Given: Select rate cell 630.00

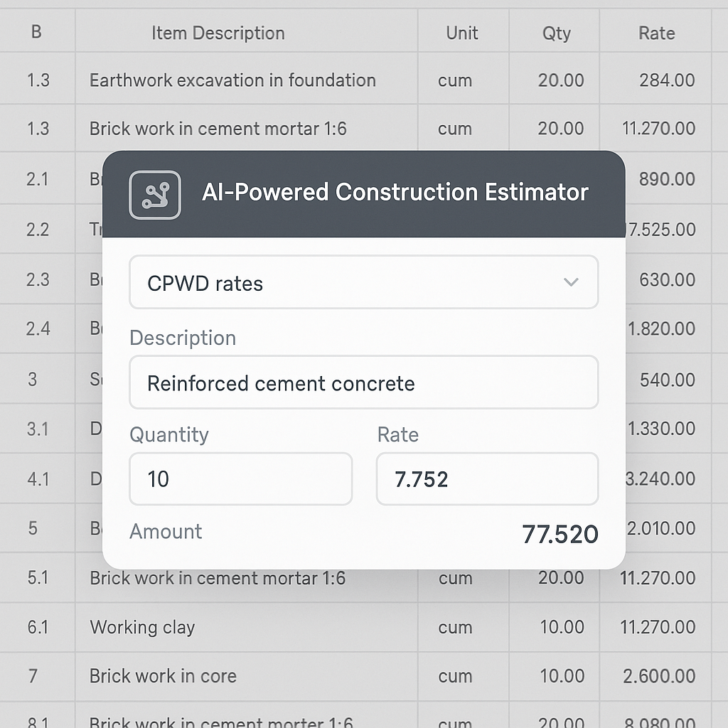Looking at the screenshot, I should tap(668, 279).
